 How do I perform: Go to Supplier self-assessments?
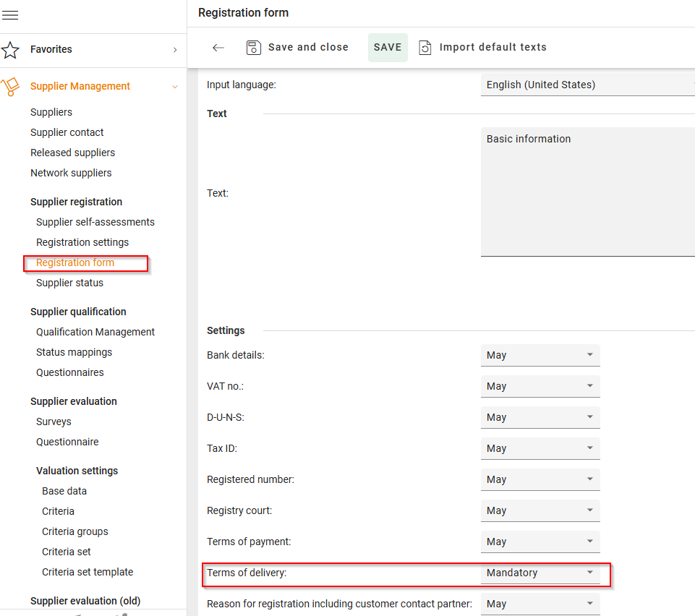[x=95, y=222]
